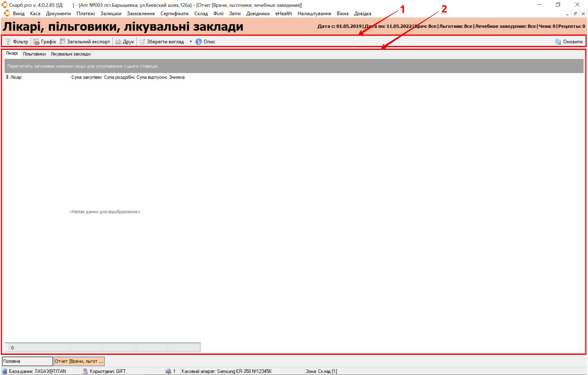Click the column chooser icon beside Лікар
This screenshot has height=375, width=588.
pyautogui.click(x=7, y=77)
